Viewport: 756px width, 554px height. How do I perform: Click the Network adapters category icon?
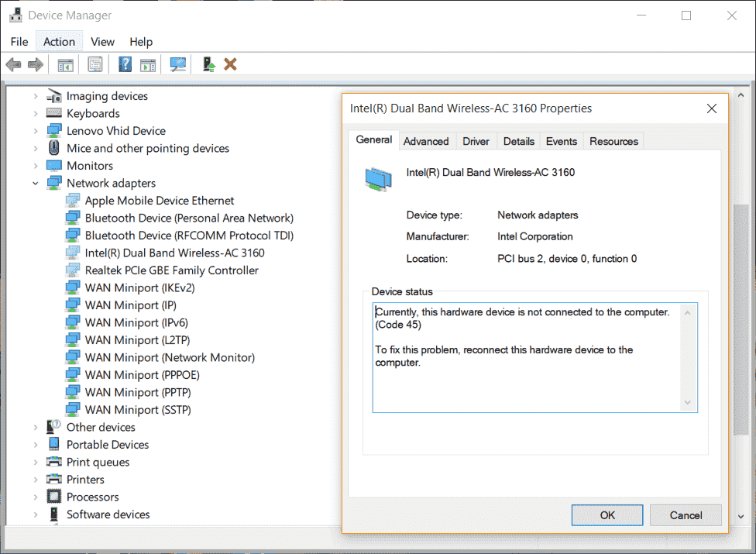click(x=54, y=183)
